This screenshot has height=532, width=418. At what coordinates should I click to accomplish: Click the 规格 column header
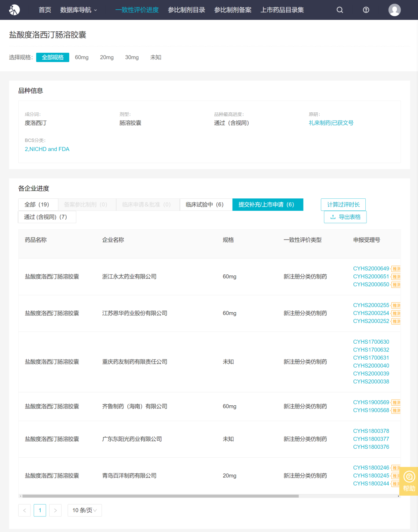pos(228,240)
